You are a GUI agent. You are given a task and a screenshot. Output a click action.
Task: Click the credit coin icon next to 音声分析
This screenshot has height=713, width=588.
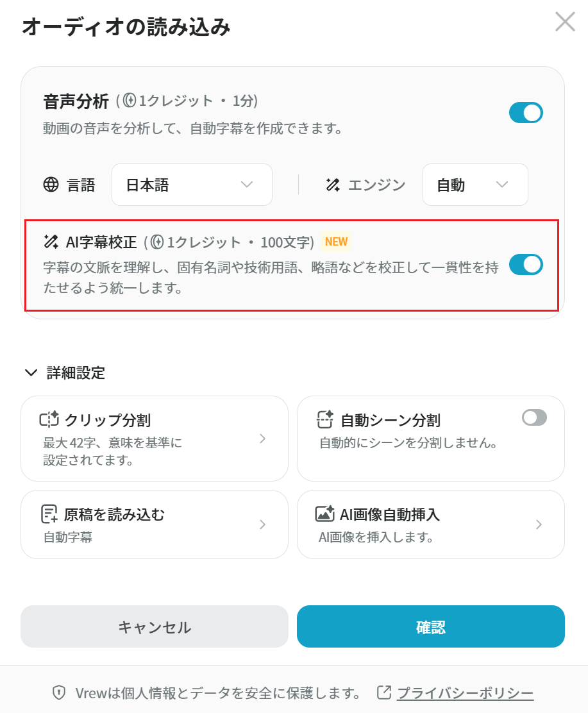point(130,101)
